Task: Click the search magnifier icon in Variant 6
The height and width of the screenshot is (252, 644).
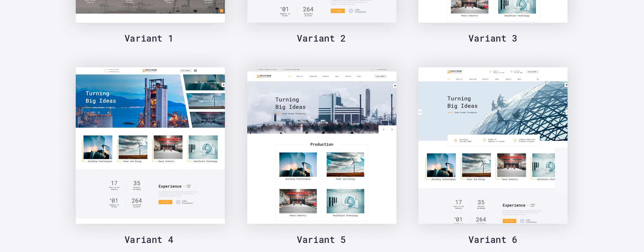Action: point(538,79)
